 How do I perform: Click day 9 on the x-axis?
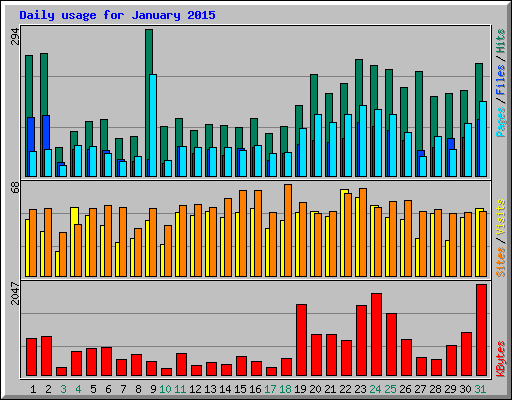pyautogui.click(x=153, y=389)
